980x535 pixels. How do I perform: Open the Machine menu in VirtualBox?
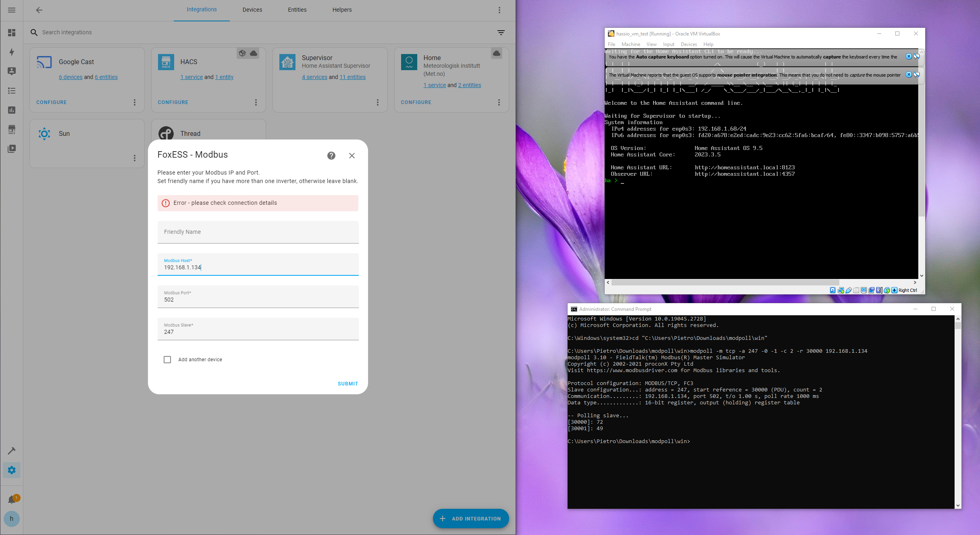tap(630, 44)
